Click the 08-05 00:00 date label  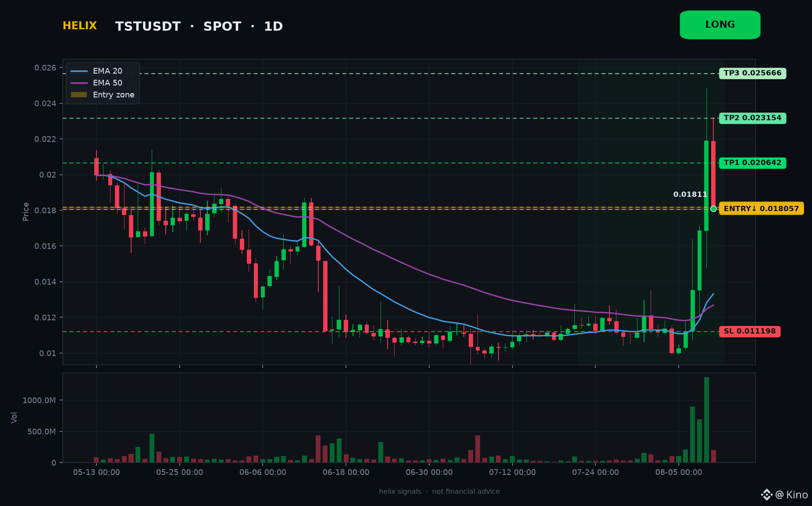pos(679,472)
